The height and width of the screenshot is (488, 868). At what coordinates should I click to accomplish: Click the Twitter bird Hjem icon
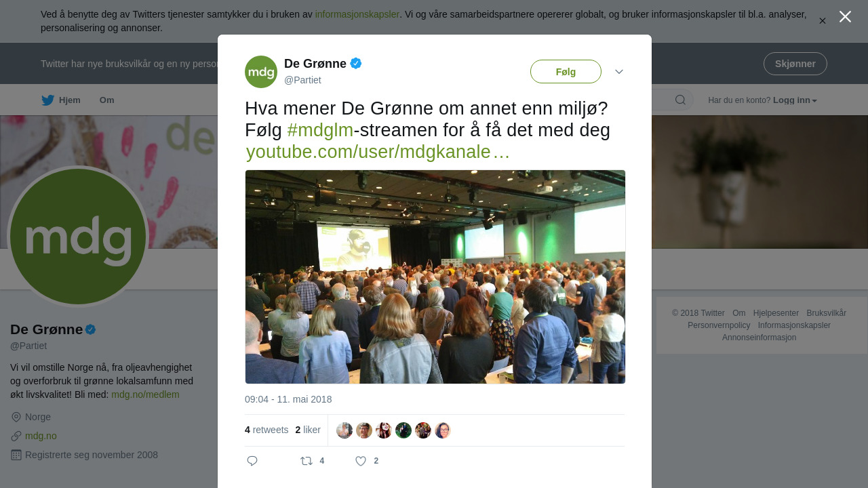[x=47, y=100]
